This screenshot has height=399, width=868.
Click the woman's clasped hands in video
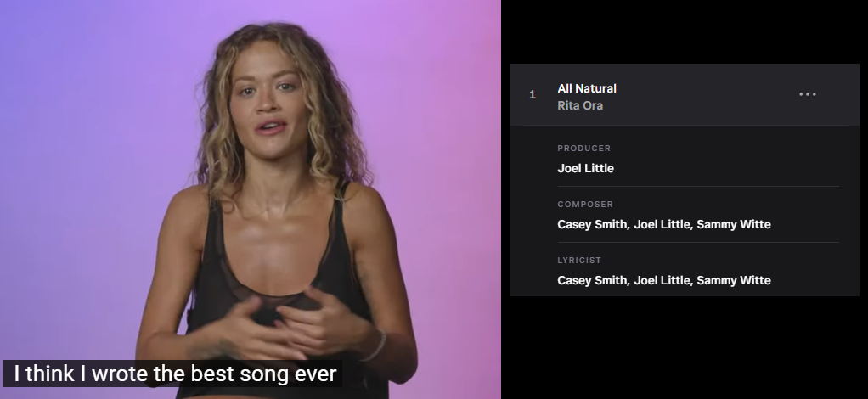click(277, 327)
